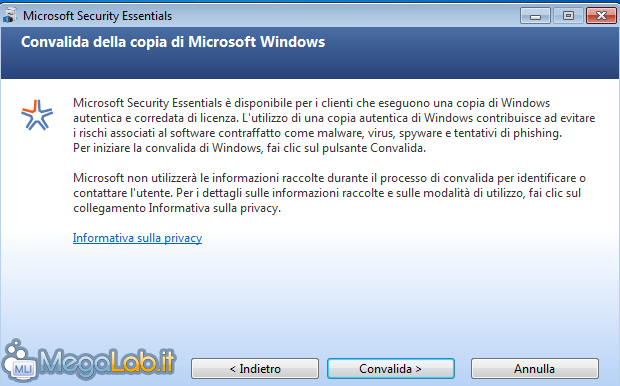Click the line mentioning malware, virus, spyware
The height and width of the screenshot is (386, 620).
(317, 133)
